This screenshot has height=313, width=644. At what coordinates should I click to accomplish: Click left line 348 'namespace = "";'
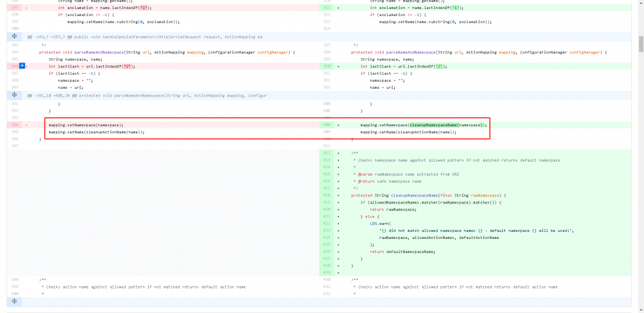click(75, 80)
